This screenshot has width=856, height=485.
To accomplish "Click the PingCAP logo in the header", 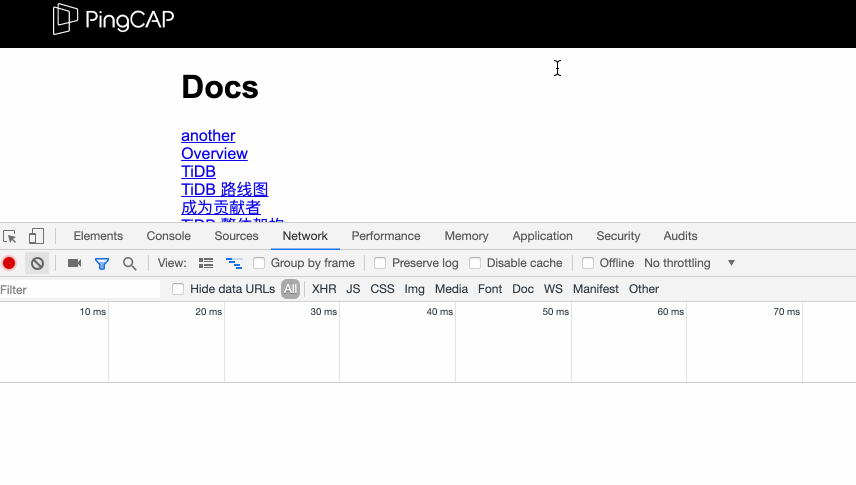I will pos(114,19).
